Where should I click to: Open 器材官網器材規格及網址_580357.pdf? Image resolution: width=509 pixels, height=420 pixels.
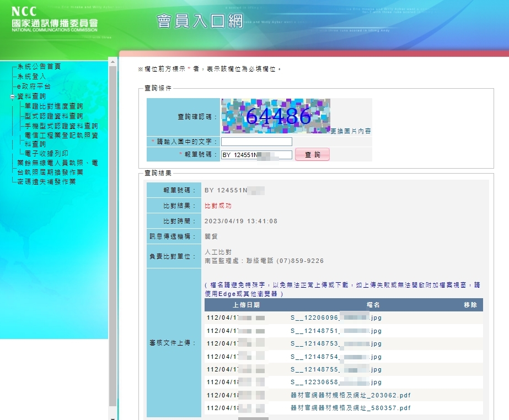(x=351, y=408)
